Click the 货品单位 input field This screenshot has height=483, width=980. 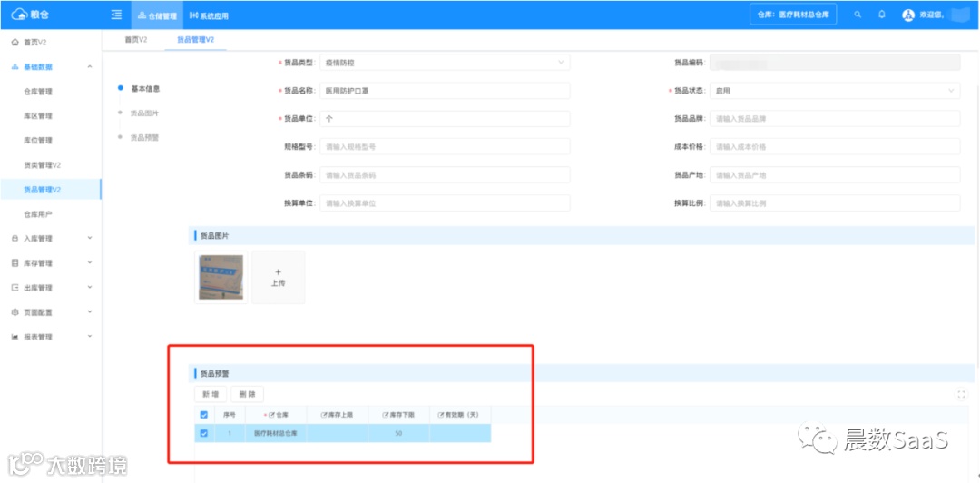coord(445,119)
